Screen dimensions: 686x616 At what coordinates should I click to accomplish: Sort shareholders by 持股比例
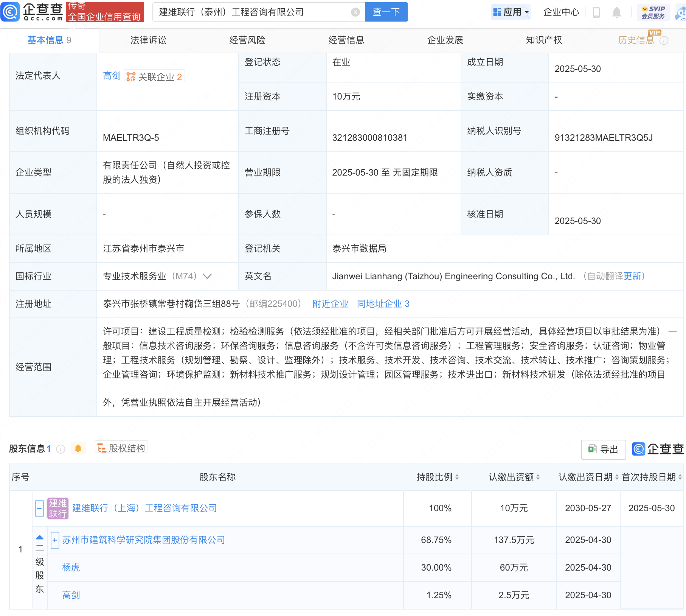457,477
